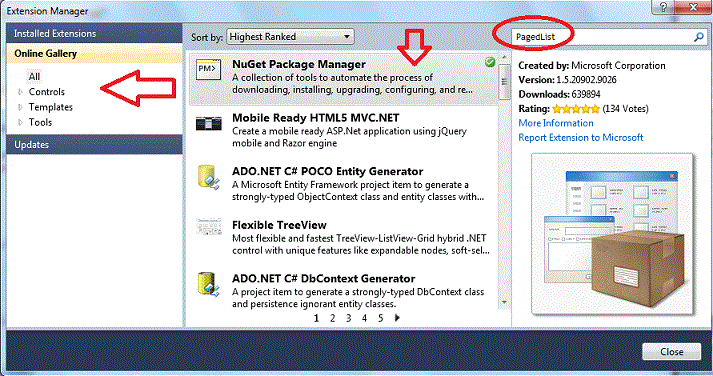Click the search magnifier icon
Viewport: 713px width, 376px height.
pos(699,37)
